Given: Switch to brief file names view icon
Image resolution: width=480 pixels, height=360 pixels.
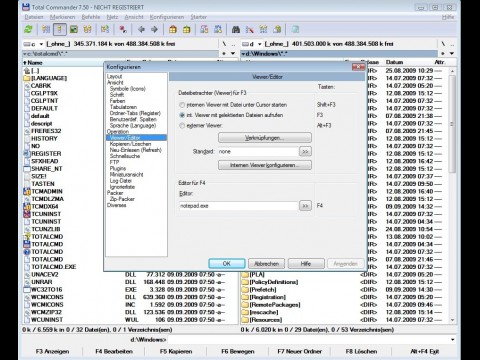Looking at the screenshot, I should tap(46, 30).
